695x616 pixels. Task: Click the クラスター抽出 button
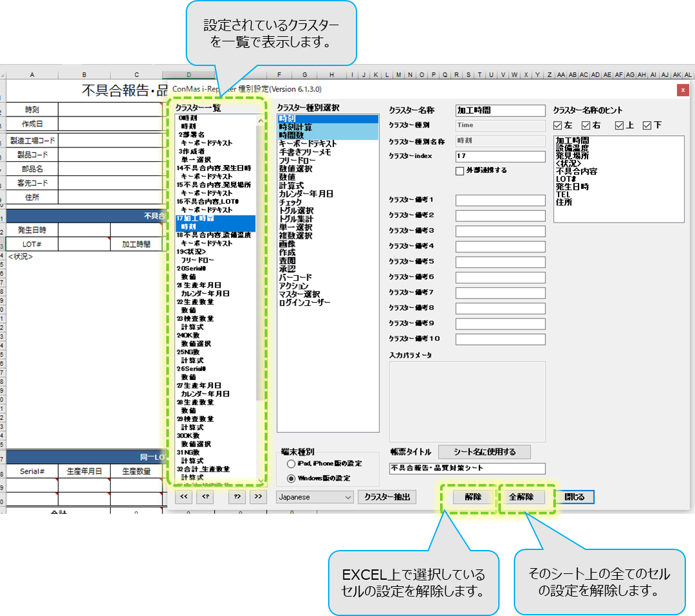click(387, 497)
